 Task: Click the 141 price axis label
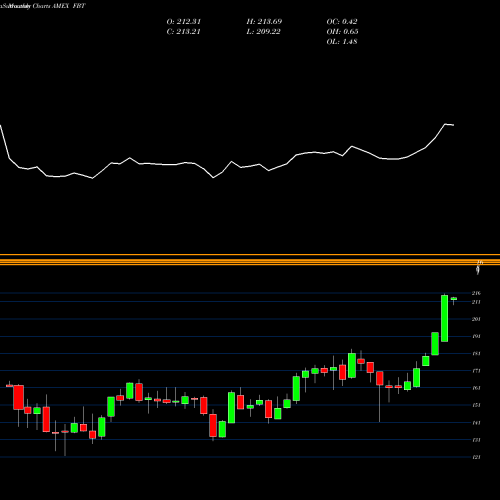[x=476, y=423]
